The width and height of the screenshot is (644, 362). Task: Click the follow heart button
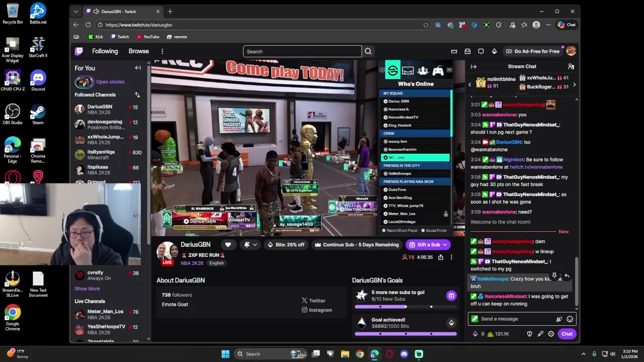pyautogui.click(x=228, y=245)
